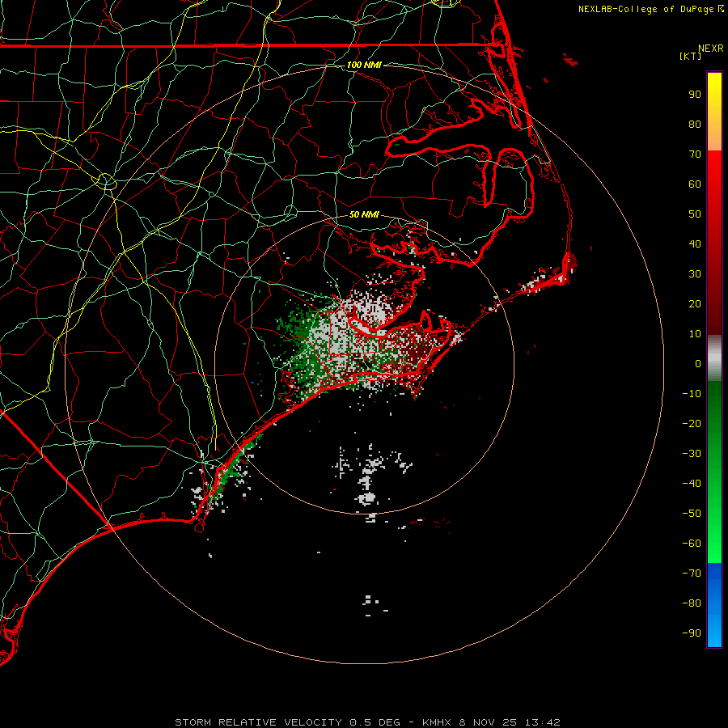
Task: Click the 100 NMI range ring label
Action: (364, 65)
